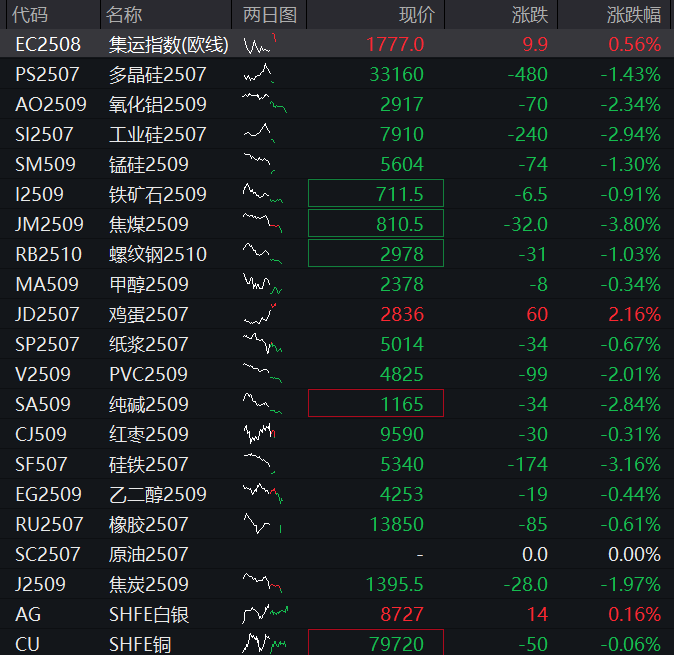Open the 工业硅2507 sparkline chart
Screen dimensions: 674x655
pyautogui.click(x=259, y=133)
